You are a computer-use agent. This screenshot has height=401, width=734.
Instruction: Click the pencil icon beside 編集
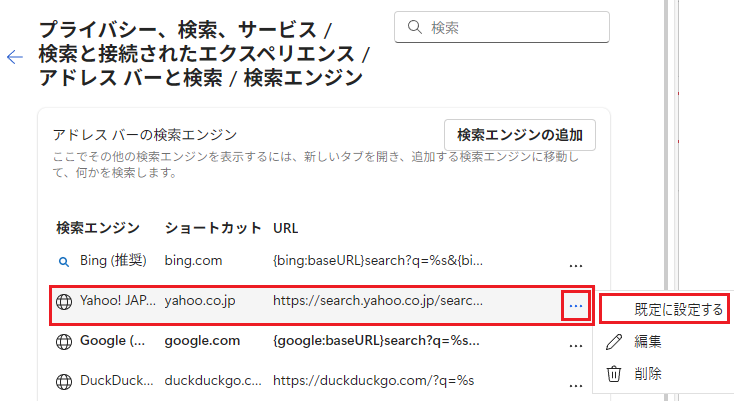click(614, 342)
